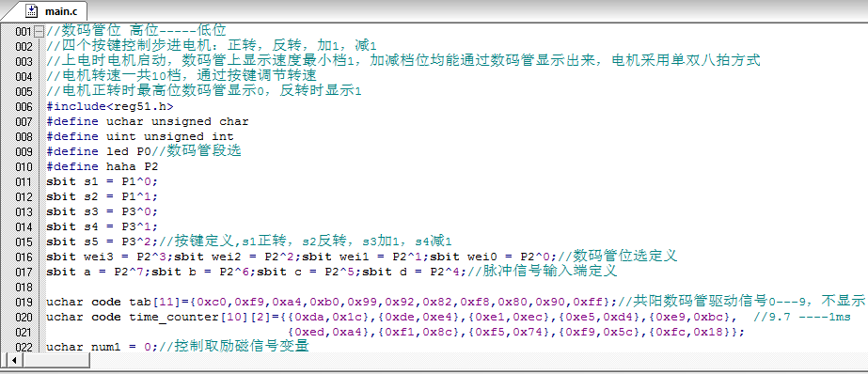Click "sbit wei3 = P2^3;" declaration
This screenshot has width=868, height=374.
coord(110,257)
